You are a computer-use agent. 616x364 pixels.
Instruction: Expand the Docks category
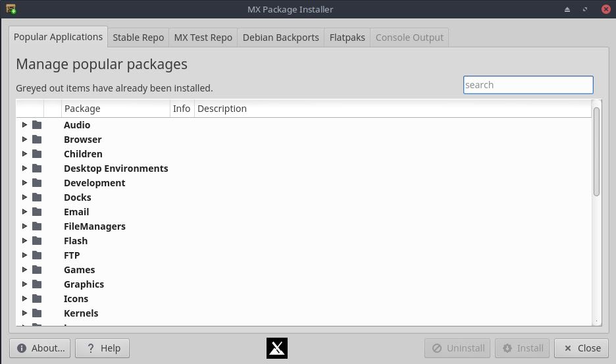pos(24,197)
